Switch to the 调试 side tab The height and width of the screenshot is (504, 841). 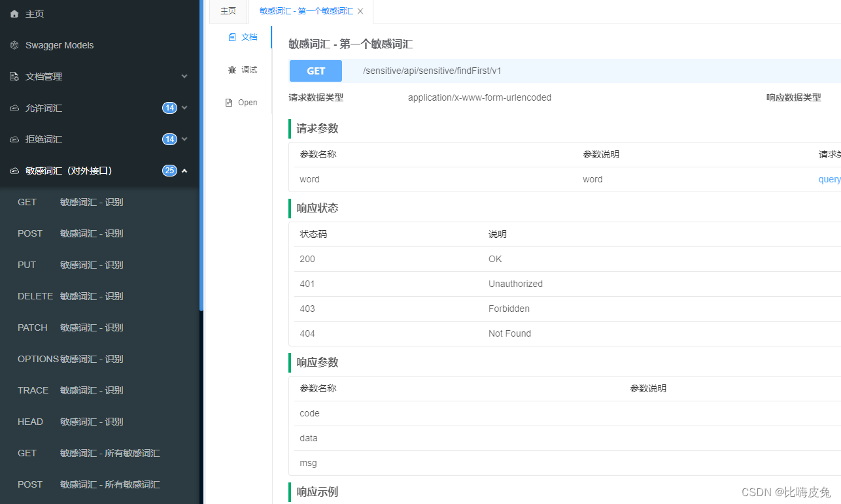pyautogui.click(x=243, y=70)
